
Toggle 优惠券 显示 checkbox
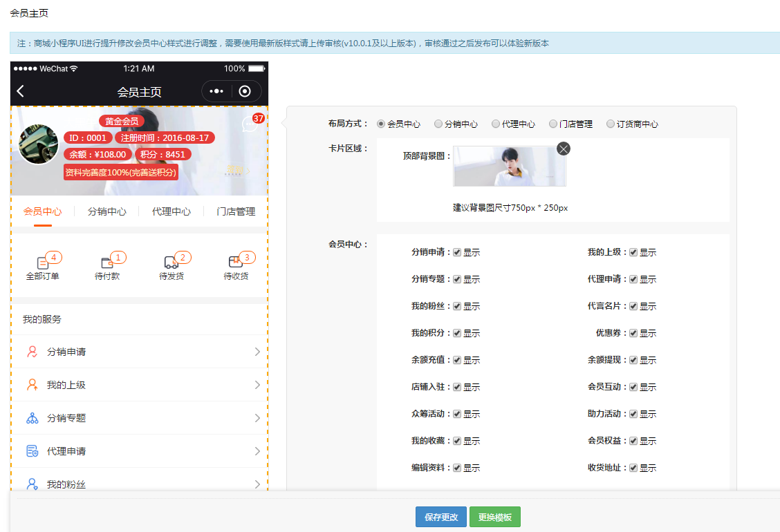coord(633,333)
